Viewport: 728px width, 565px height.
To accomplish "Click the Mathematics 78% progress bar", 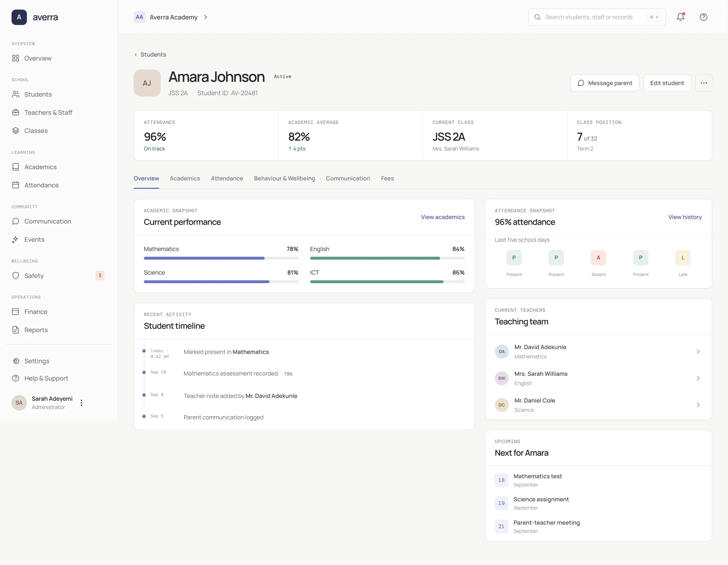I will [x=221, y=258].
